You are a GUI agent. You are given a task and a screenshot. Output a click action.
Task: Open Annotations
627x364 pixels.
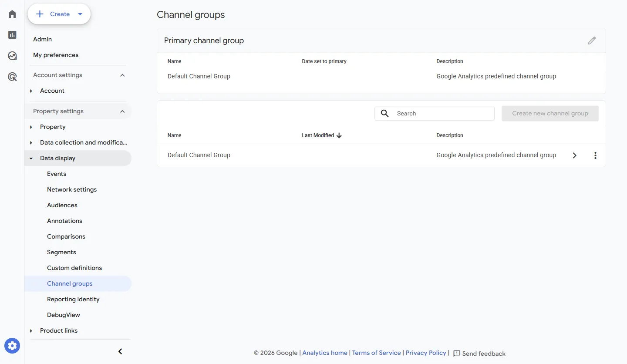pyautogui.click(x=64, y=221)
